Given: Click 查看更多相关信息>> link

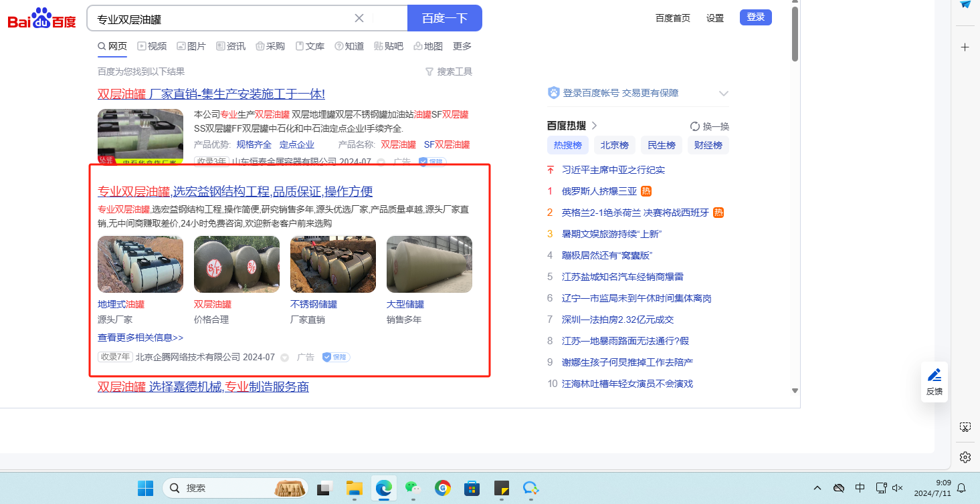Looking at the screenshot, I should [140, 338].
